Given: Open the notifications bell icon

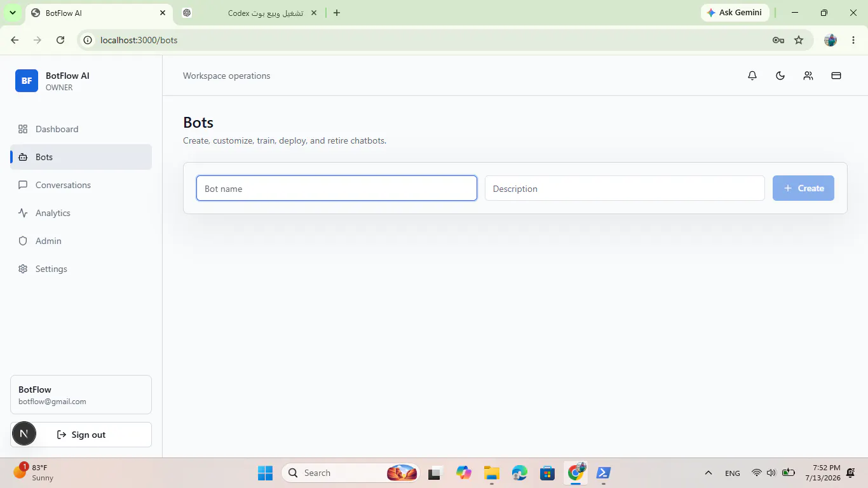Looking at the screenshot, I should click(752, 76).
